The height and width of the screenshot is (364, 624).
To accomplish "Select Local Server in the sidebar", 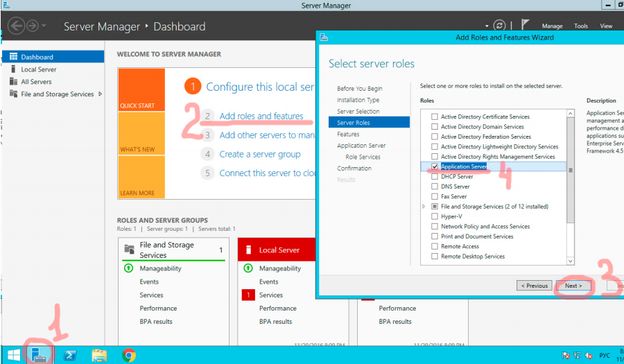I will [39, 69].
